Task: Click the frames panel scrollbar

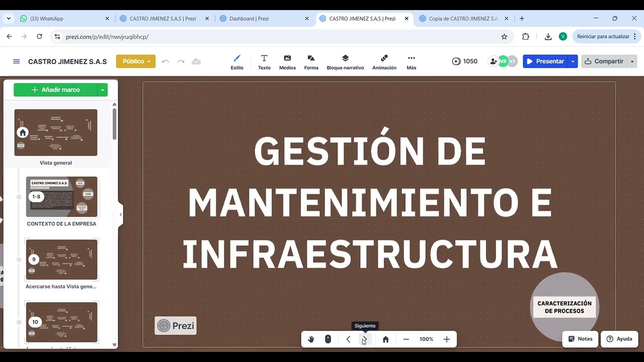Action: [x=115, y=124]
